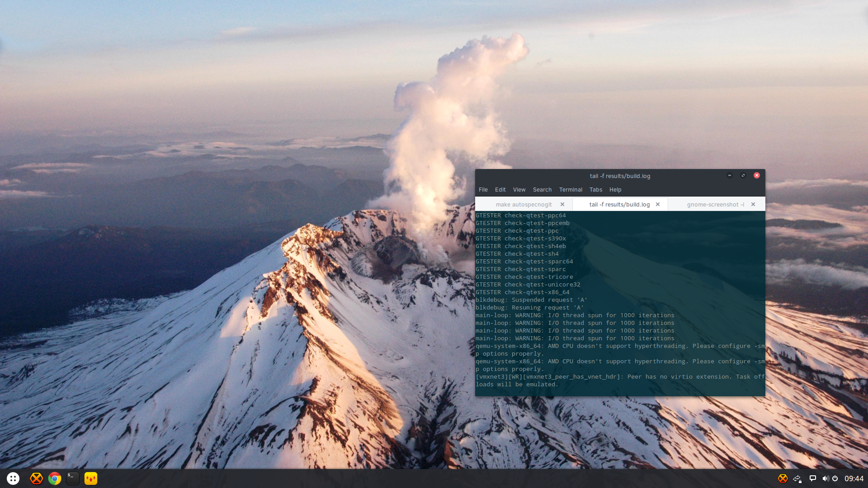Click the 'GTESTER check-qtest-sparc64' line
This screenshot has width=868, height=488.
click(524, 262)
